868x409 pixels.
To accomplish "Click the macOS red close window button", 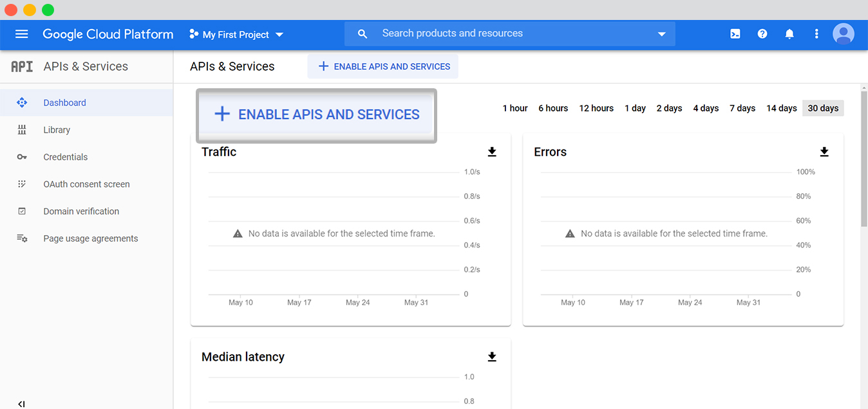I will [11, 10].
